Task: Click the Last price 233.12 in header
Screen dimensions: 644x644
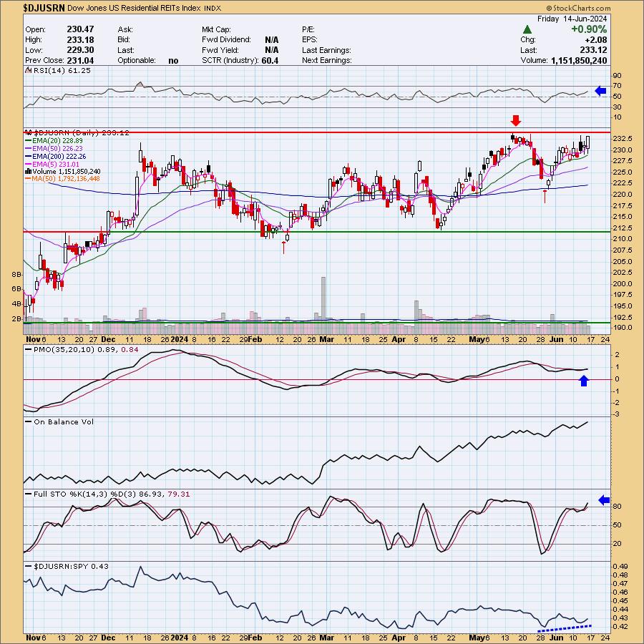Action: (592, 50)
